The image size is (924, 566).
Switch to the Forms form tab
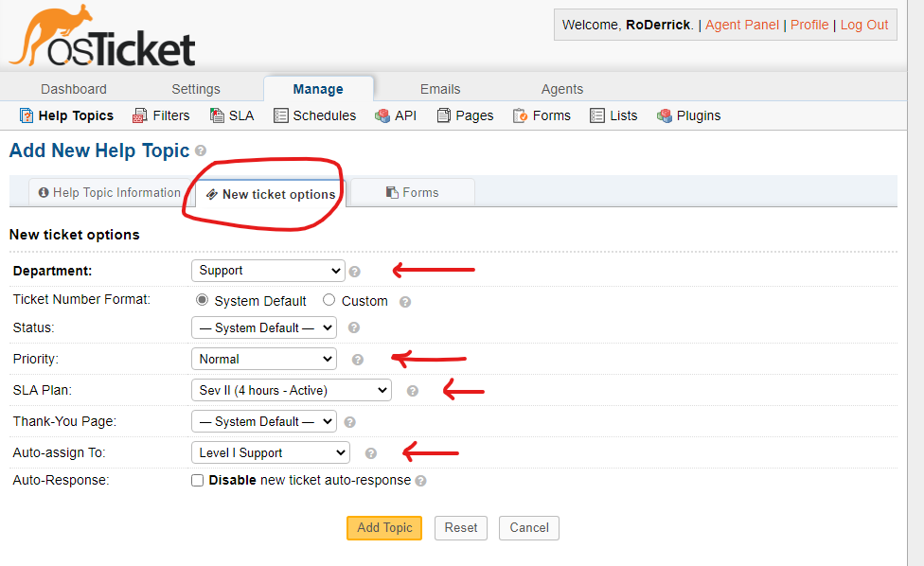pos(413,192)
